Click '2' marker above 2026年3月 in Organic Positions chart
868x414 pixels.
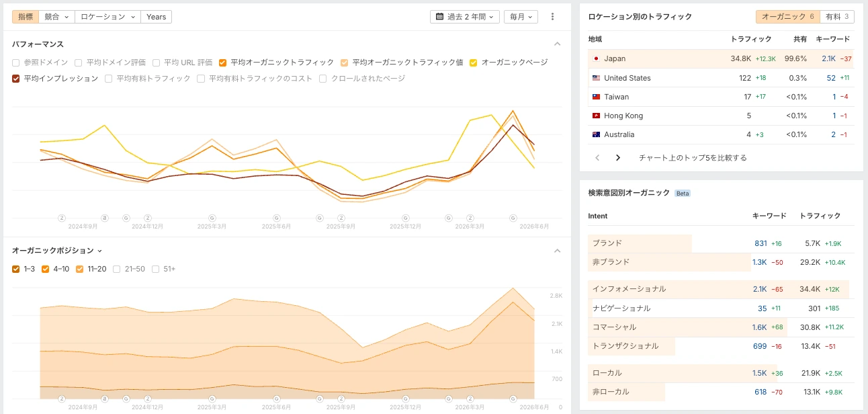(470, 399)
